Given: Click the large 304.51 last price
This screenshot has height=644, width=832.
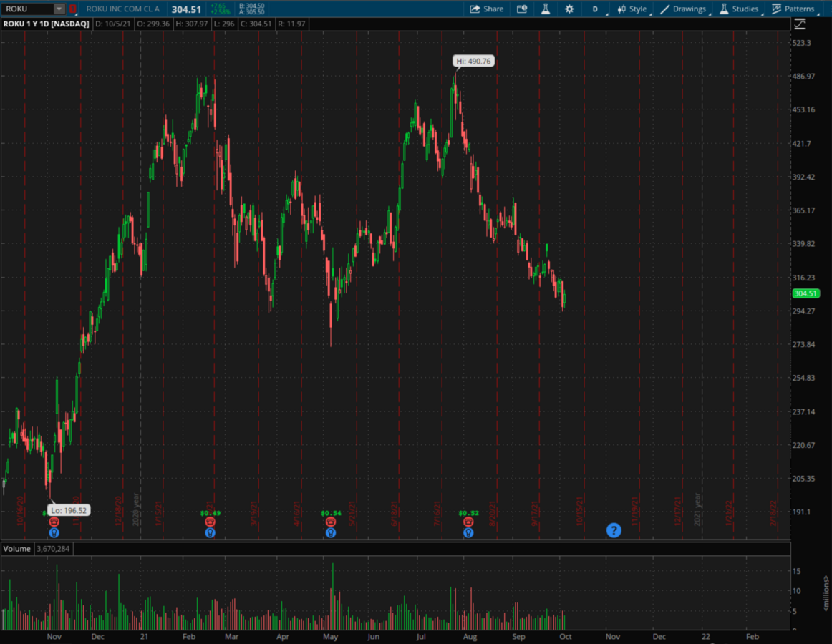Looking at the screenshot, I should pos(186,9).
